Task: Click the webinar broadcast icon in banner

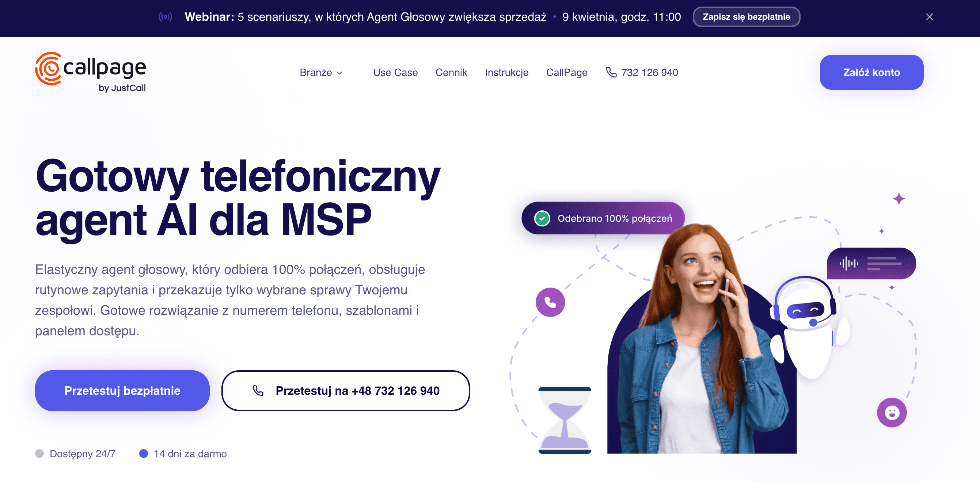Action: [x=166, y=17]
